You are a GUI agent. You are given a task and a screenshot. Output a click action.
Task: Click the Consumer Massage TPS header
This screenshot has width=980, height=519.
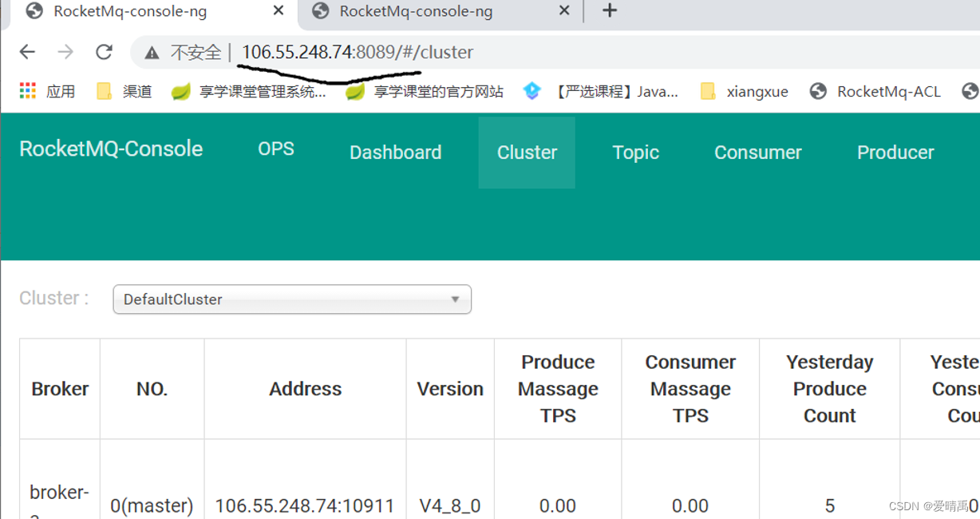click(x=690, y=389)
